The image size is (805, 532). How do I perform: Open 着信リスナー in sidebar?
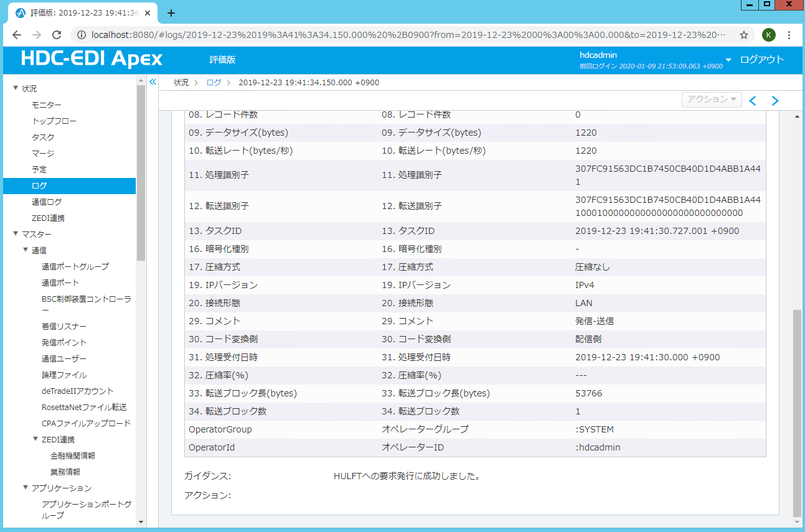pyautogui.click(x=64, y=326)
